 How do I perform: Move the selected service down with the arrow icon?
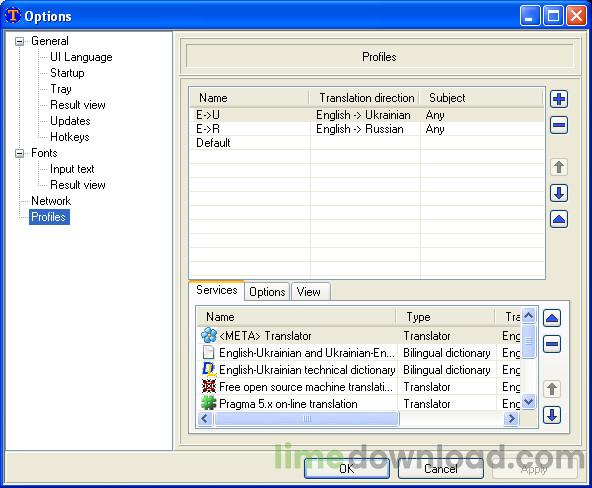(x=552, y=415)
